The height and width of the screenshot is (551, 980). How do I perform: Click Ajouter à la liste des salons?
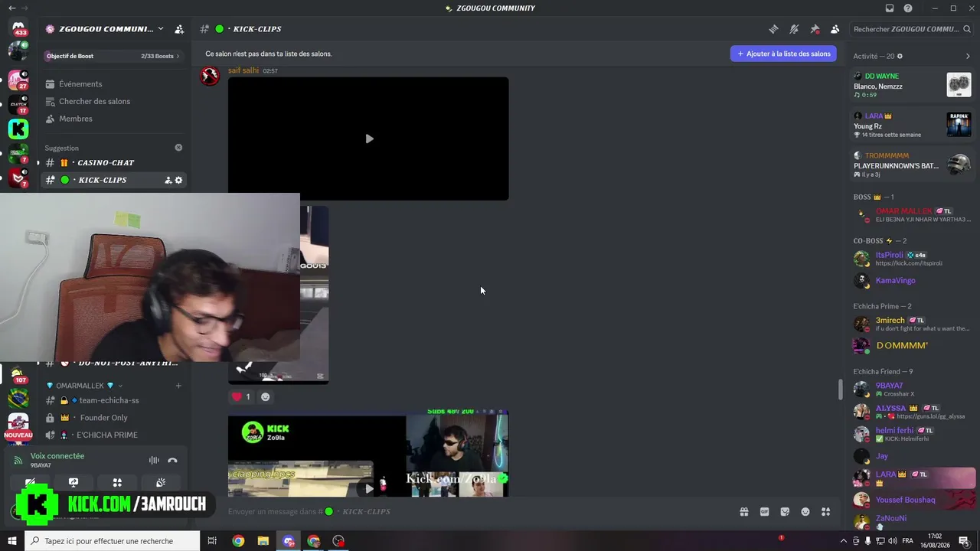783,54
